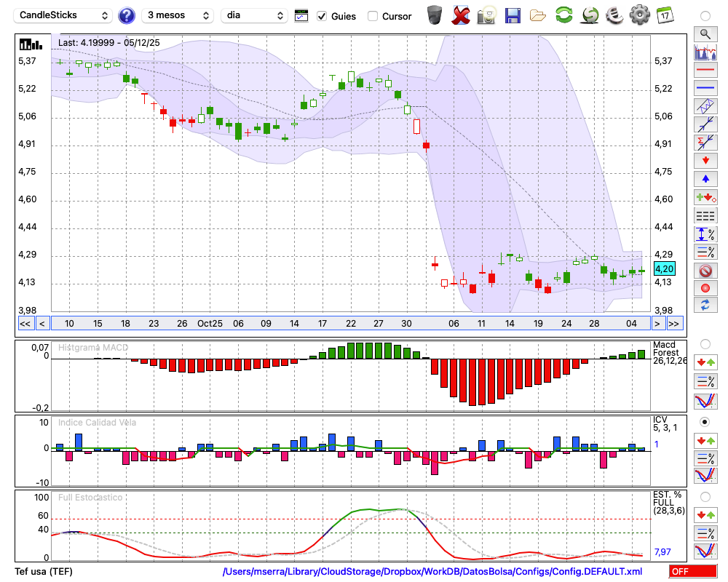Click the Config.DEFAULT.xml file path link
This screenshot has width=728, height=582.
coord(432,572)
